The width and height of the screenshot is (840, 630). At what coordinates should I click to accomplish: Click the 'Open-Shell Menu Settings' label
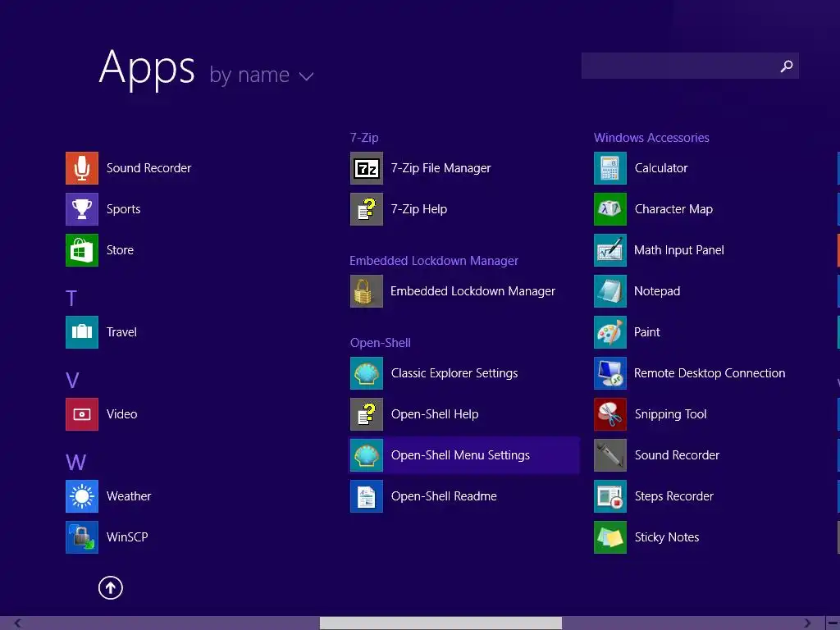(x=460, y=455)
